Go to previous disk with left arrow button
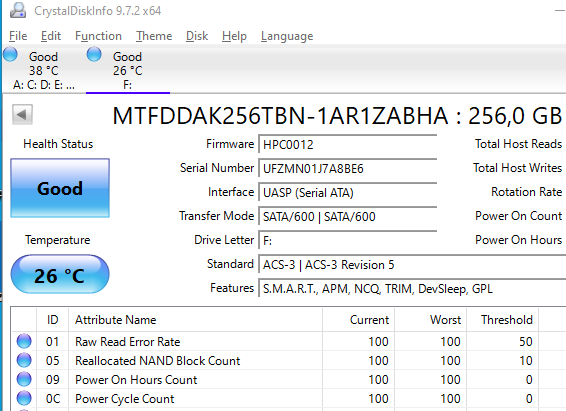 22,115
